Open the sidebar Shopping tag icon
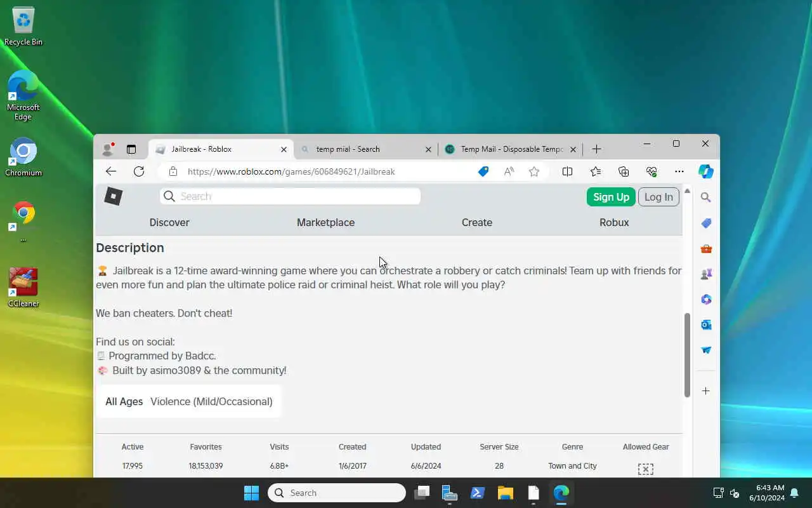This screenshot has width=812, height=508. pyautogui.click(x=706, y=223)
